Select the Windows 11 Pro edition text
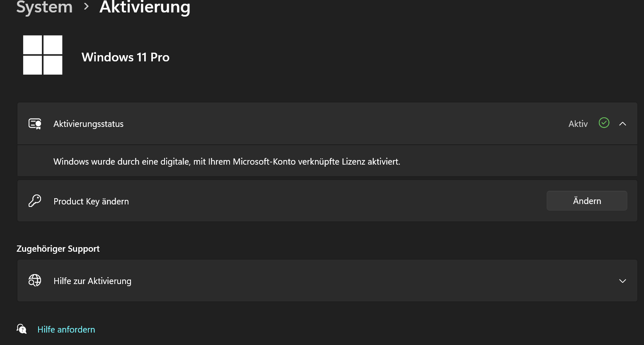The height and width of the screenshot is (345, 644). click(x=126, y=57)
